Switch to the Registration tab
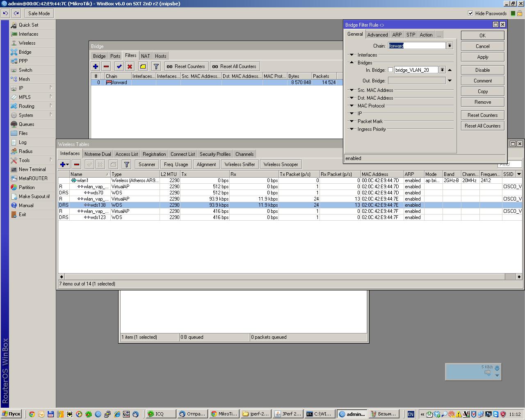The image size is (525, 420). 154,154
